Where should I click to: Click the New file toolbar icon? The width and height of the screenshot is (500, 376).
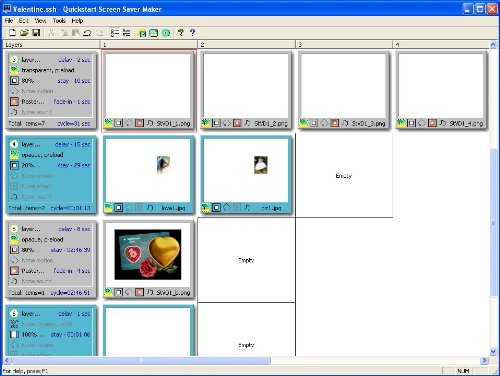pos(12,33)
